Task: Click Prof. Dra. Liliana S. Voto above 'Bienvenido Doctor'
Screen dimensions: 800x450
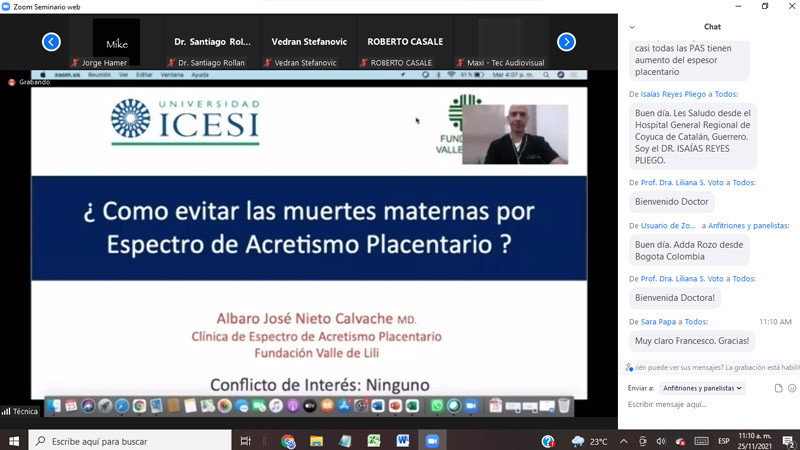Action: pyautogui.click(x=682, y=182)
